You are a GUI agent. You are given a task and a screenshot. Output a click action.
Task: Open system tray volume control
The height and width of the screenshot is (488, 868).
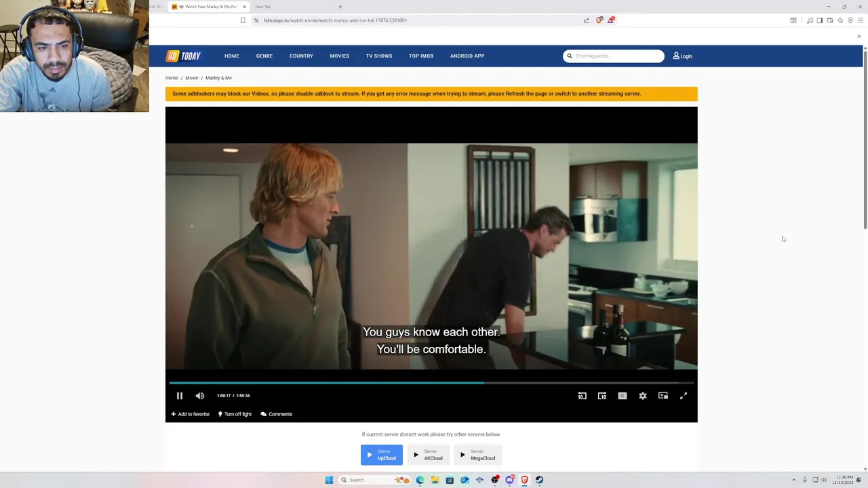825,480
